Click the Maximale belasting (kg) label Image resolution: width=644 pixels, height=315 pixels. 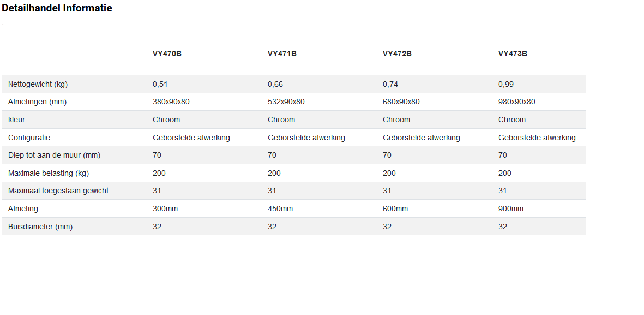[x=49, y=173]
